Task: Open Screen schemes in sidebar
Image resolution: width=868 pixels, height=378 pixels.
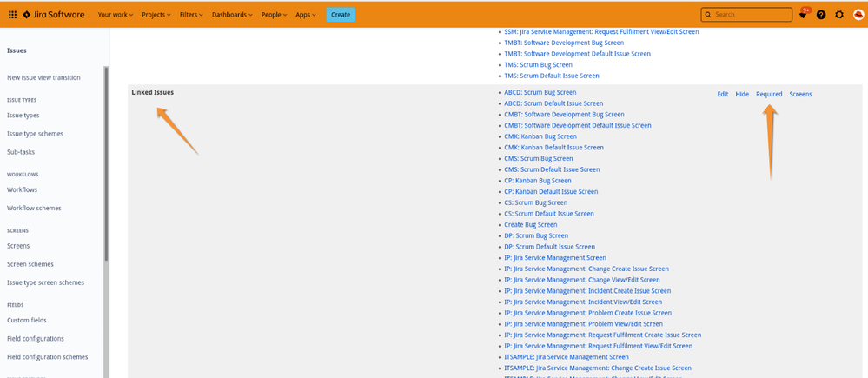Action: (x=30, y=264)
